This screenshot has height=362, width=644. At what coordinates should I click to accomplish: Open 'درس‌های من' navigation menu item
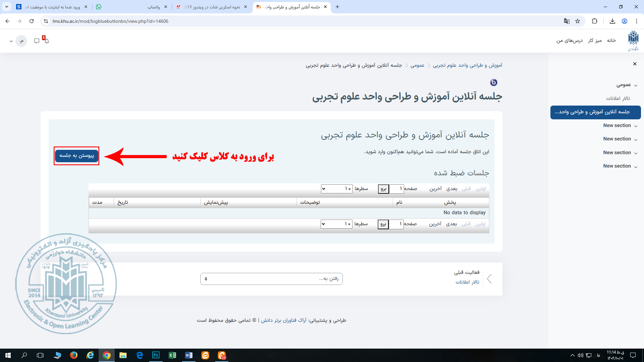coord(569,41)
